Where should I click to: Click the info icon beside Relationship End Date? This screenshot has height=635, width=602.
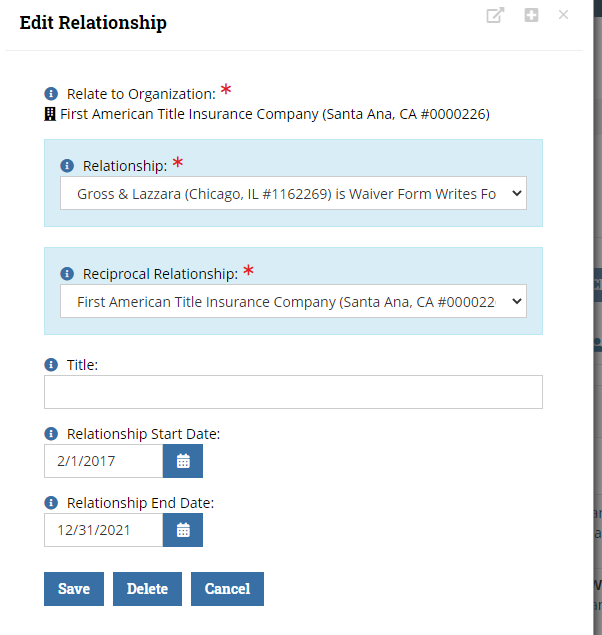coord(51,503)
